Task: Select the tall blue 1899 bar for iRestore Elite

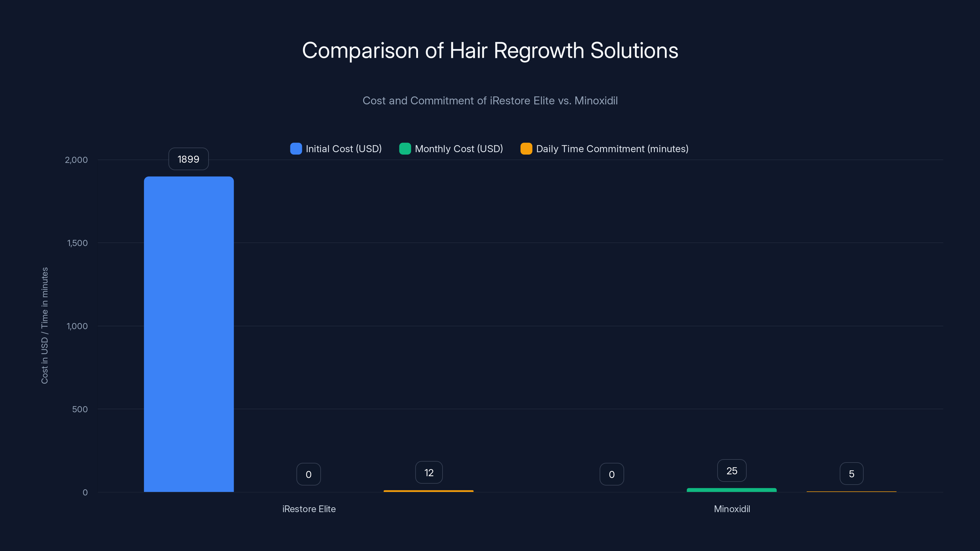Action: tap(189, 335)
